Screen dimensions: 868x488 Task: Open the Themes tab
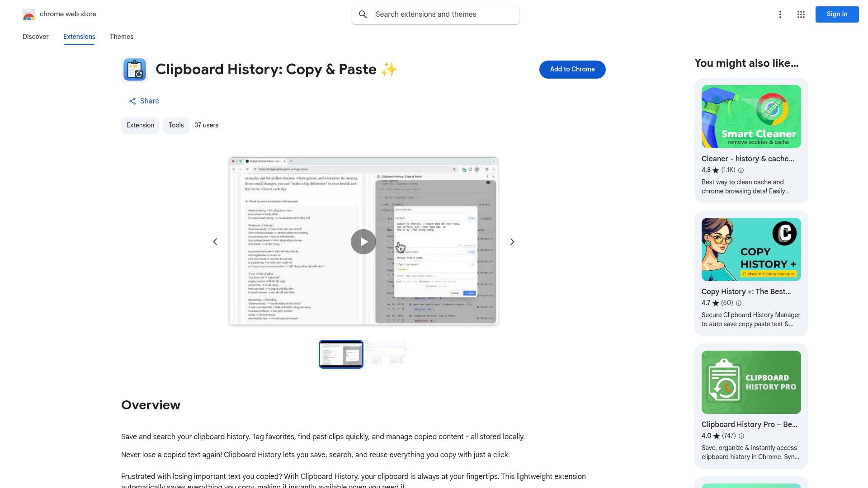point(121,37)
